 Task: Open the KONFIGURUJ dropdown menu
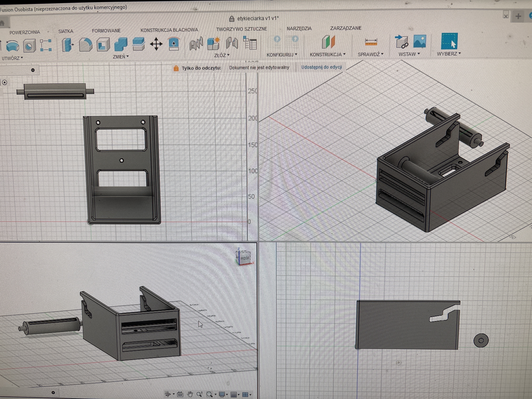282,55
